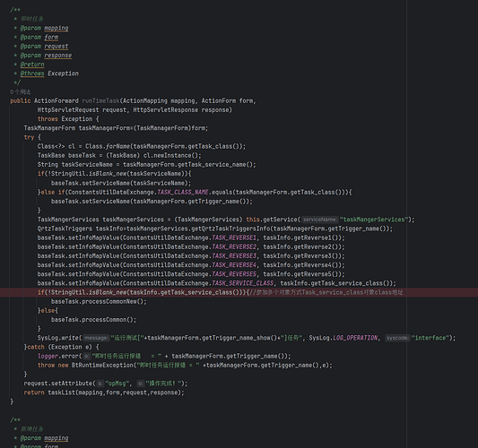
Task: Click the LOG_OPERATION constant
Action: pos(355,338)
